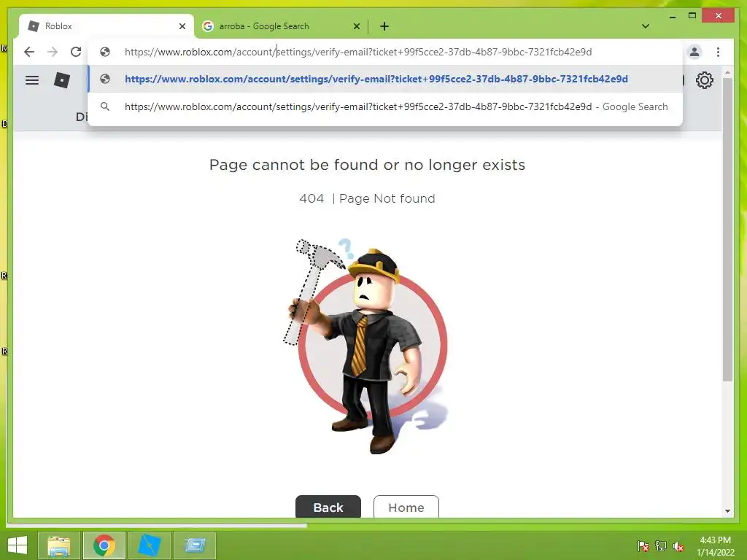The image size is (747, 560).
Task: Open Roblox settings gear icon
Action: coord(704,80)
